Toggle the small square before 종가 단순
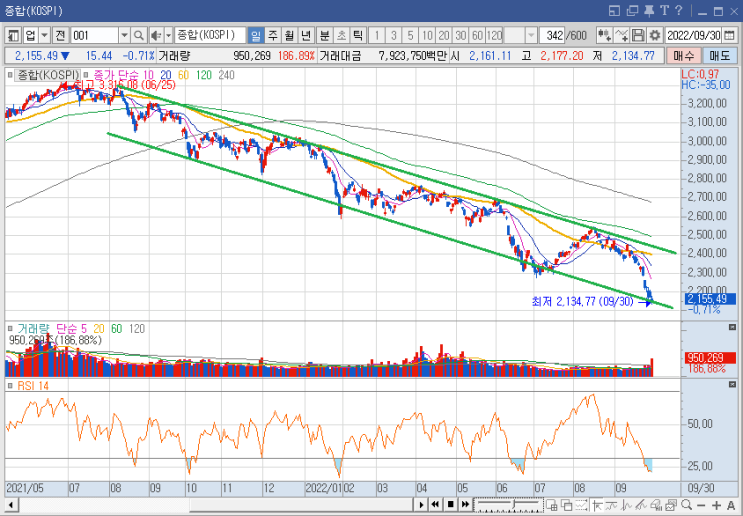Screen dimensions: 743x516 (86, 75)
